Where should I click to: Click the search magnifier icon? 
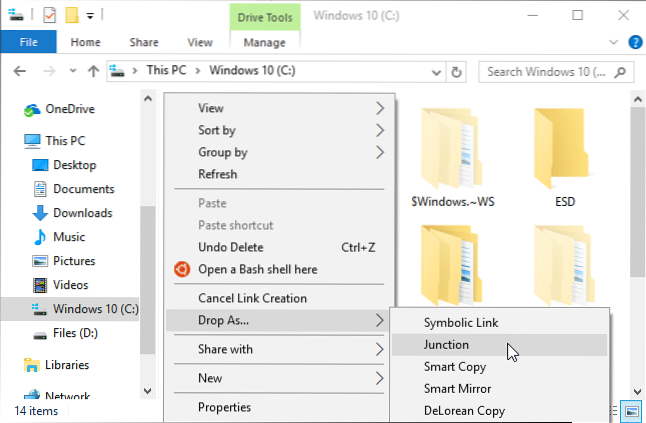pyautogui.click(x=620, y=72)
